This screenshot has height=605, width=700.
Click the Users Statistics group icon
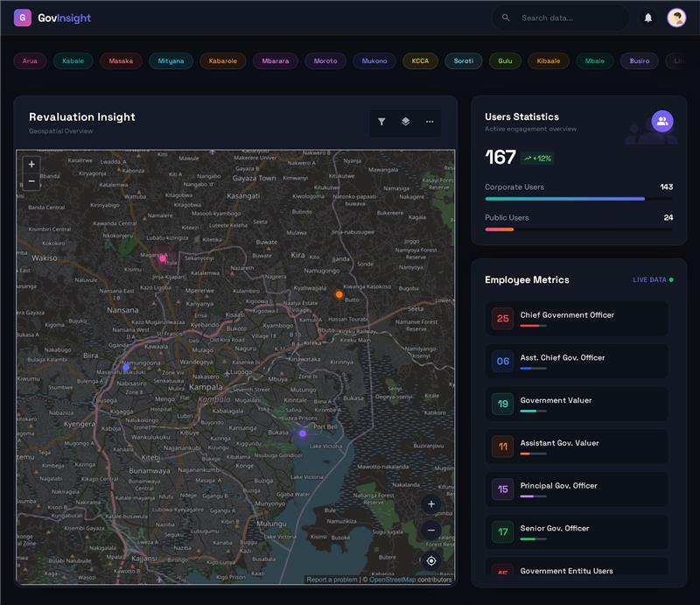(662, 122)
